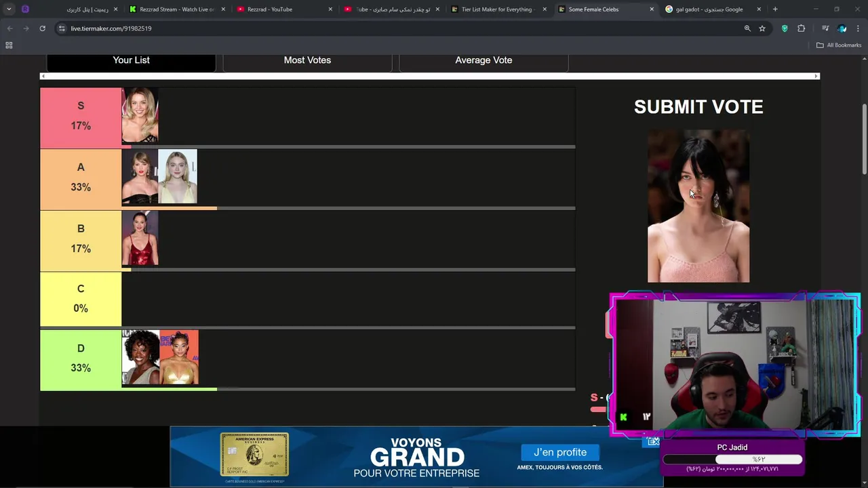
Task: Click the purple pinned tab icon
Action: 25,9
